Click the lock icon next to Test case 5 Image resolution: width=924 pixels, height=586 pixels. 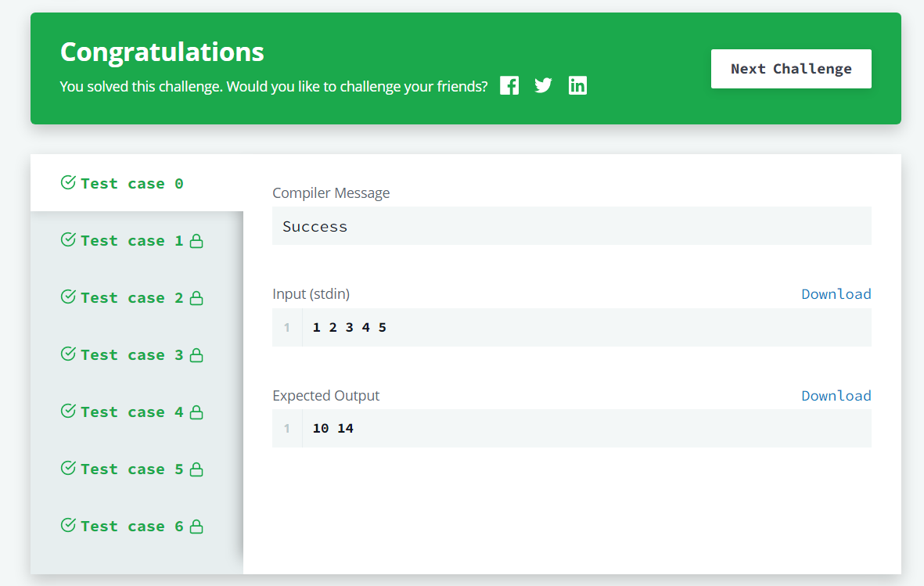tap(196, 469)
